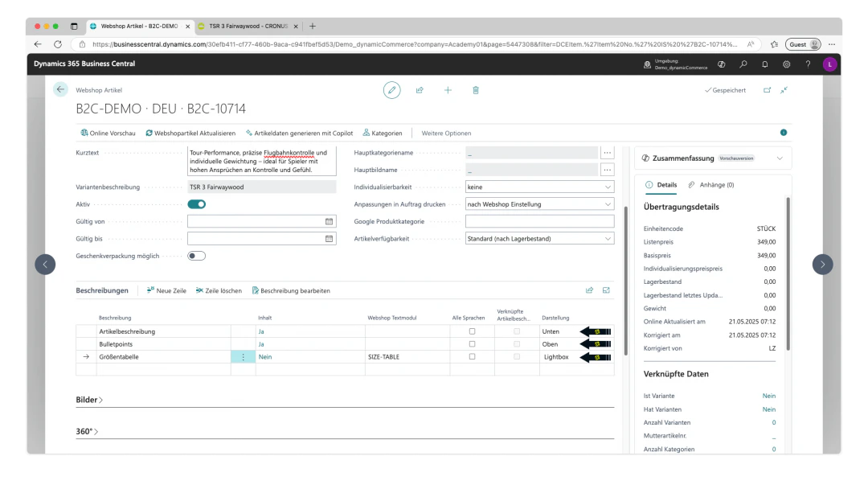Click the pencil edit icon

(x=392, y=90)
